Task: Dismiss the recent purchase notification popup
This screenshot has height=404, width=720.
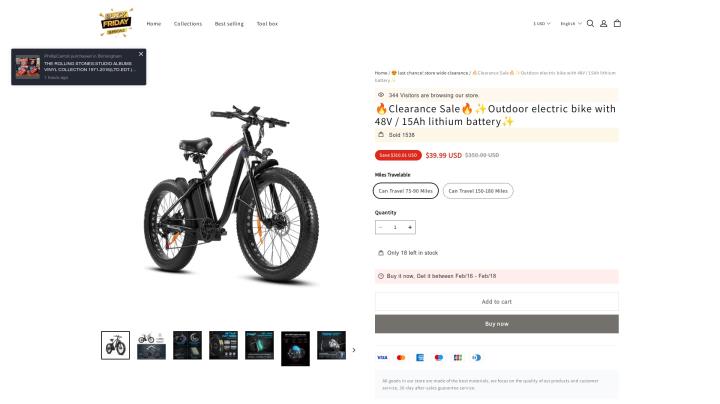Action: pos(141,53)
